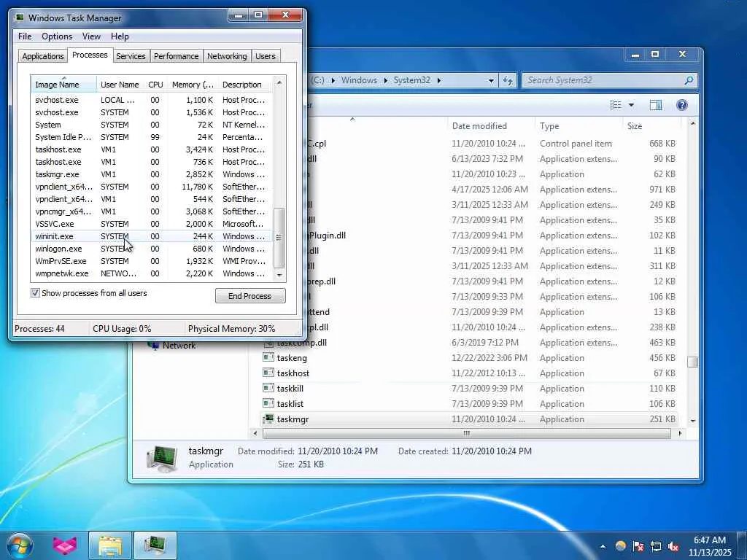This screenshot has width=747, height=560.
Task: Click the Explorer refresh button icon
Action: (508, 80)
